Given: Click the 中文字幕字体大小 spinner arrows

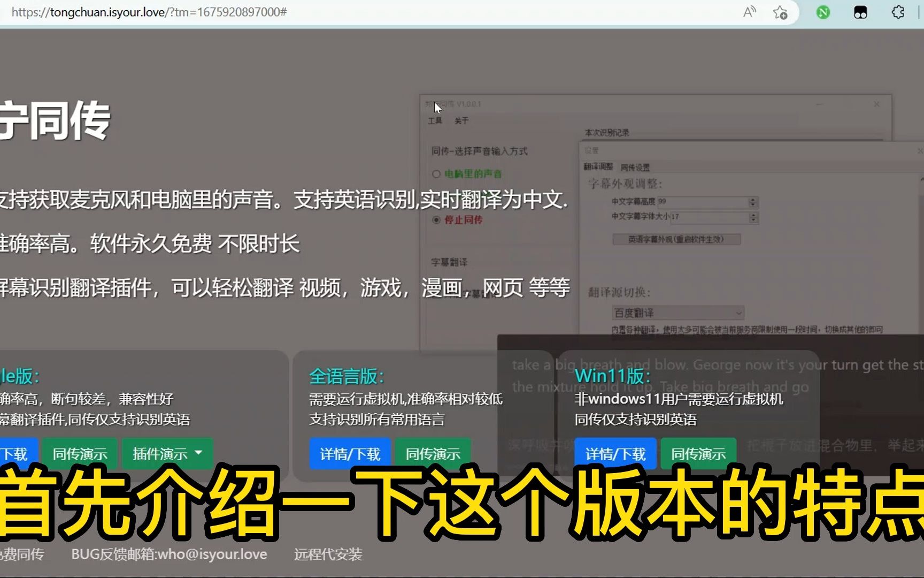Looking at the screenshot, I should (753, 217).
